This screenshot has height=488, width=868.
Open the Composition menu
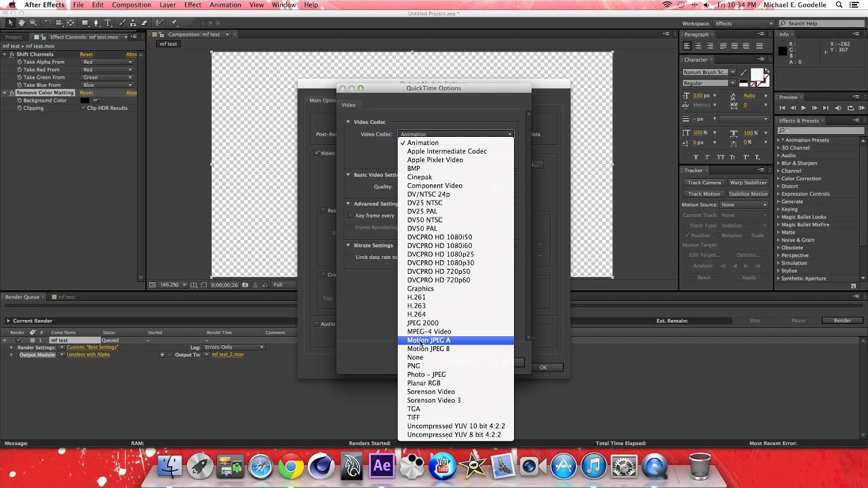132,5
